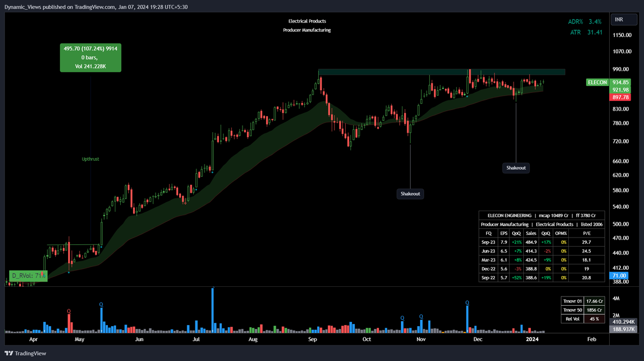This screenshot has width=644, height=361.
Task: Click the ELECON ENGINEERING table header row
Action: tap(541, 215)
